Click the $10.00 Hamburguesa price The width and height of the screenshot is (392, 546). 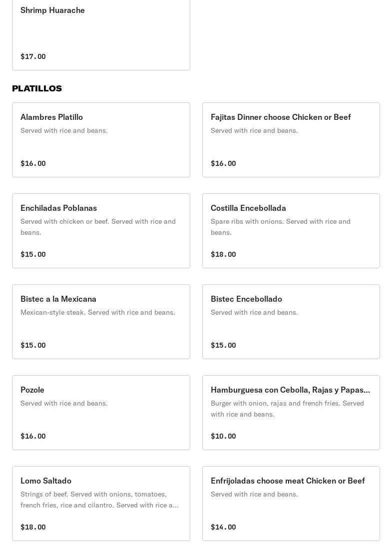[223, 437]
